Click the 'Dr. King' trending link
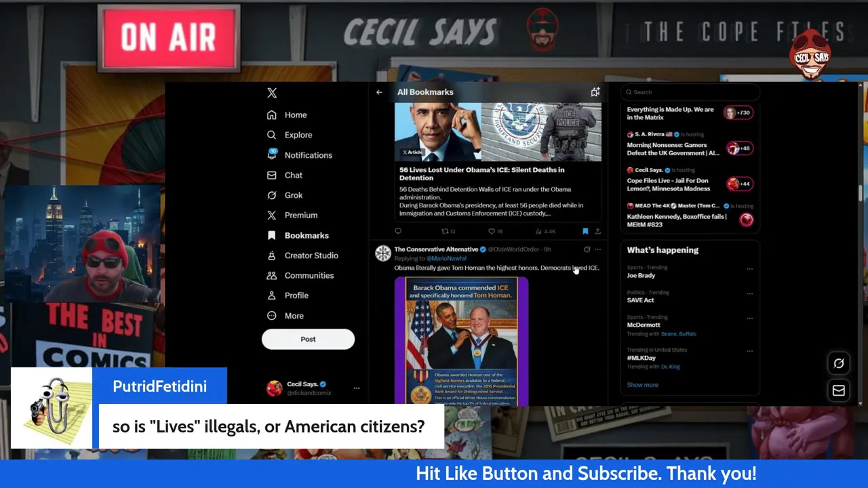The width and height of the screenshot is (868, 488). [x=670, y=367]
